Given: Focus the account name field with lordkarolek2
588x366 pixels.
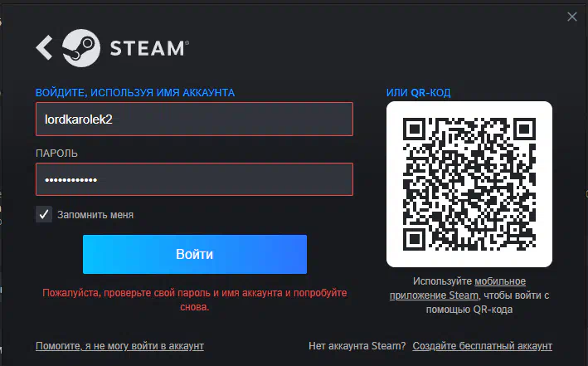Looking at the screenshot, I should tap(194, 119).
